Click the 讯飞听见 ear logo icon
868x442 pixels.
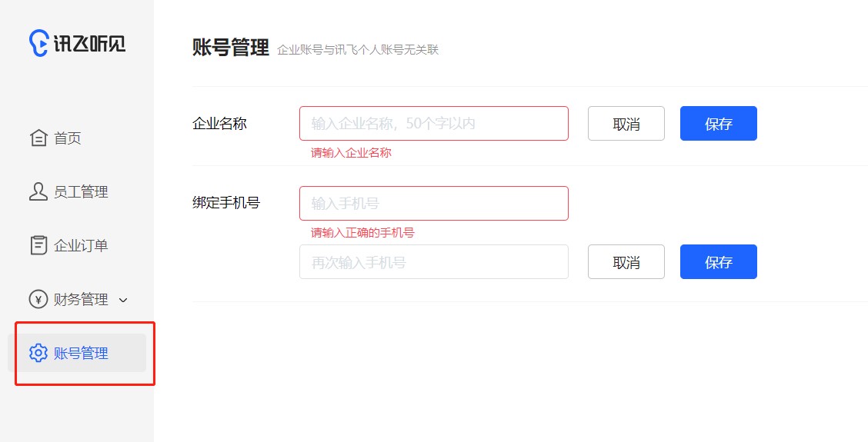tap(38, 43)
